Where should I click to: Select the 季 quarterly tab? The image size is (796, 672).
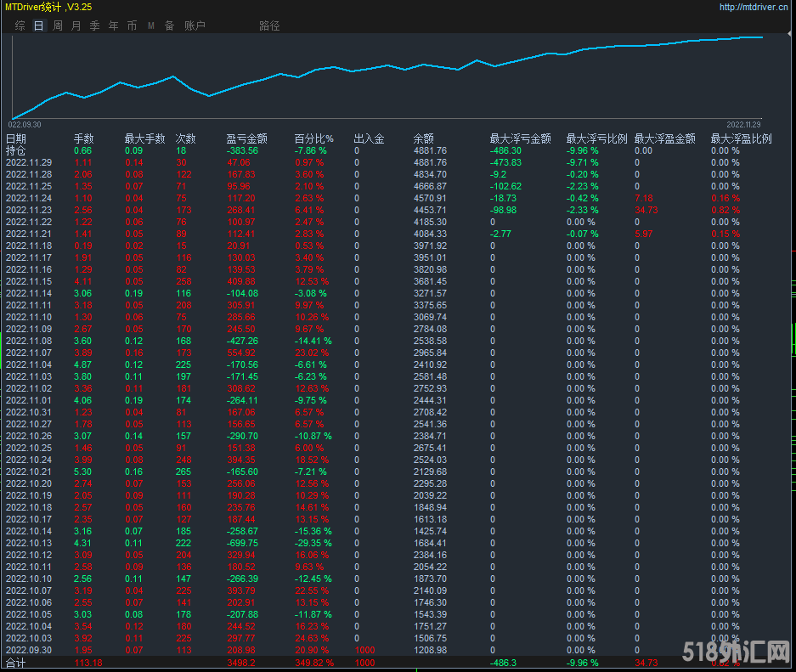click(95, 25)
